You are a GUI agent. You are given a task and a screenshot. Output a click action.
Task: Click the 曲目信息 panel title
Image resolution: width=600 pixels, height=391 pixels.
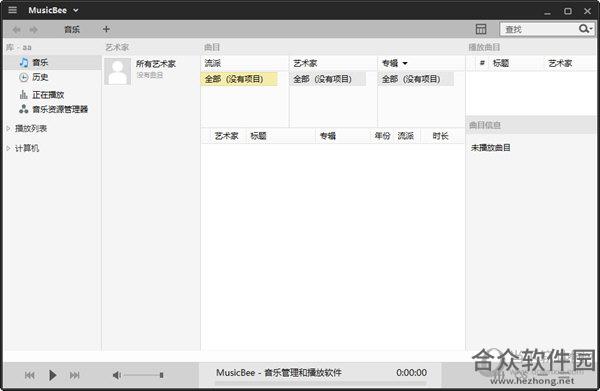pyautogui.click(x=485, y=125)
